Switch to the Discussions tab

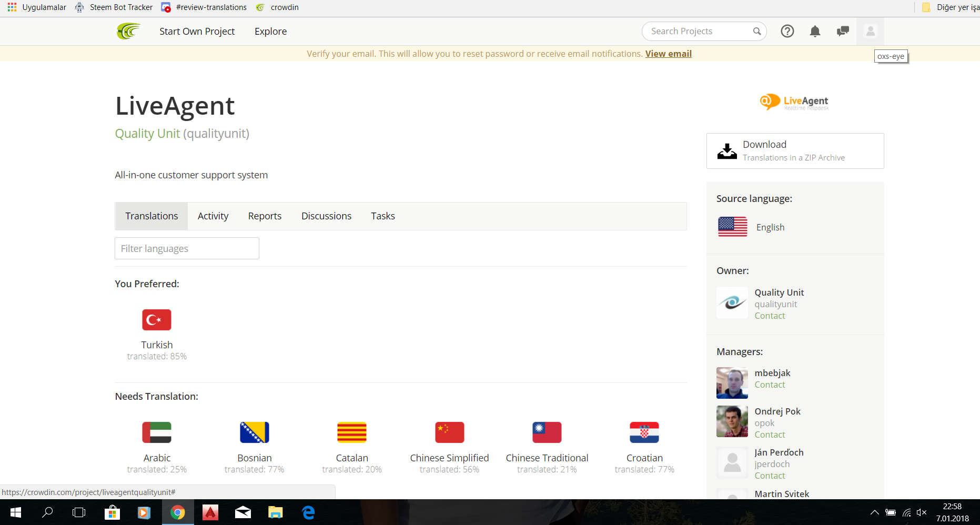pos(326,216)
